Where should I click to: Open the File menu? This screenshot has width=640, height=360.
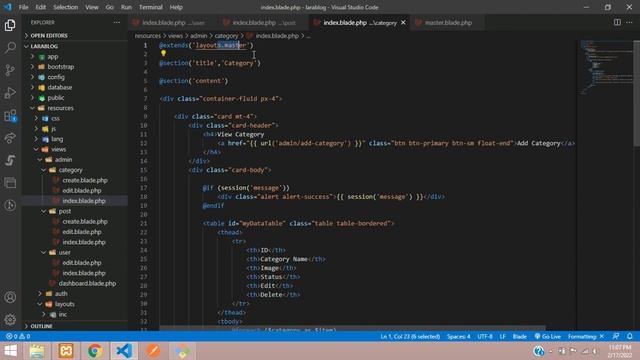pos(23,7)
